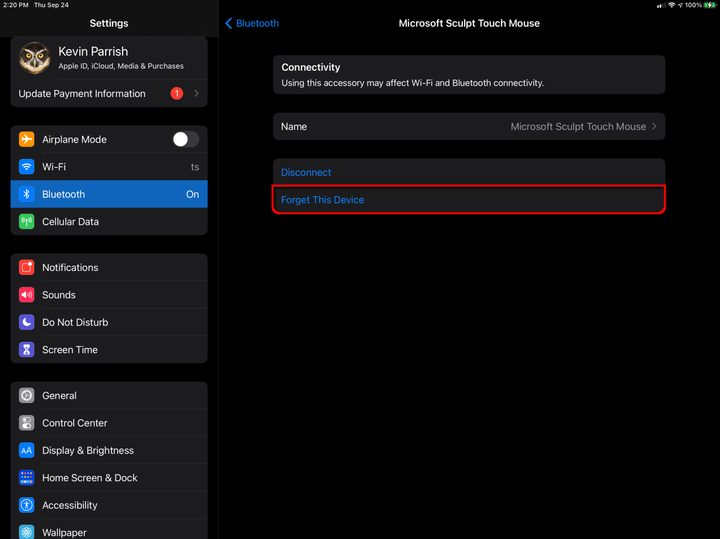Open General settings
720x539 pixels.
tap(109, 395)
